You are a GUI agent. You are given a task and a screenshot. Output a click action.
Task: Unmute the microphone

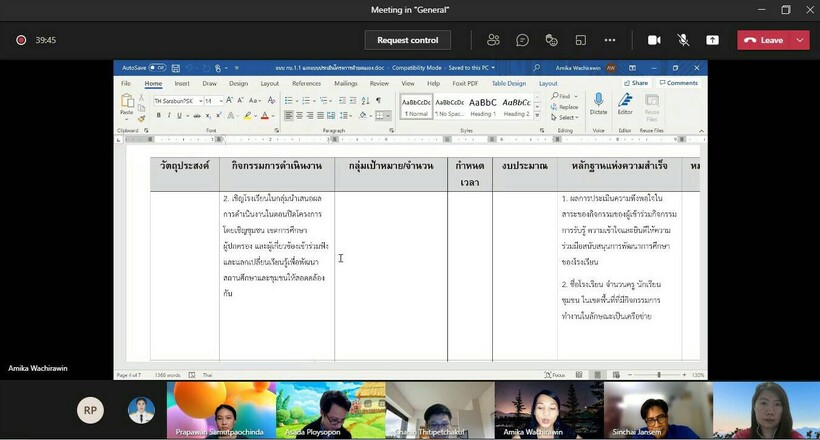[x=683, y=40]
